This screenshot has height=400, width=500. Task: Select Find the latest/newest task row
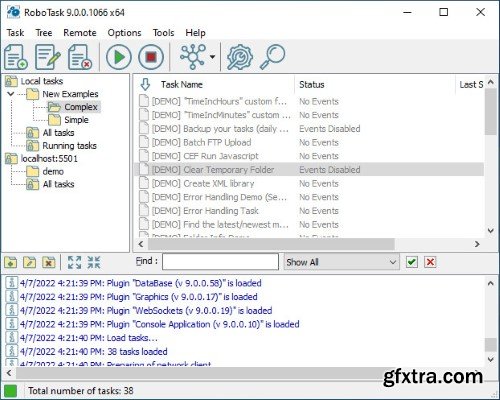[x=309, y=225]
